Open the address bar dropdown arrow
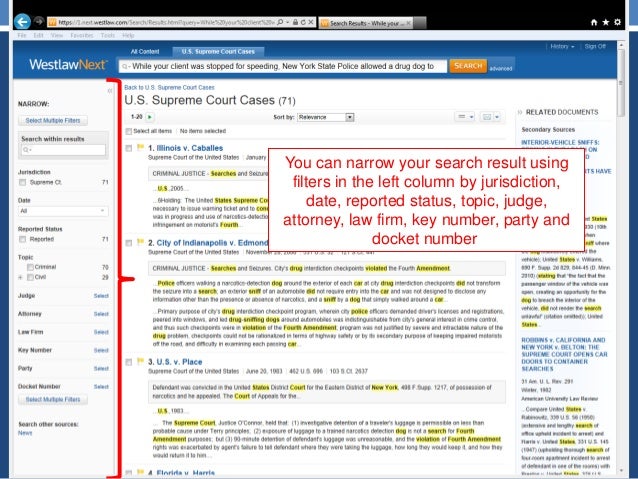Screen dimensions: 638x479 288,22
